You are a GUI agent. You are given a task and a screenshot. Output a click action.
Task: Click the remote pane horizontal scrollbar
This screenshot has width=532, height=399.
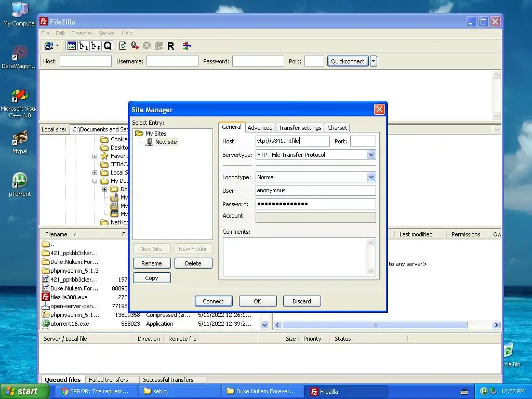[x=375, y=325]
